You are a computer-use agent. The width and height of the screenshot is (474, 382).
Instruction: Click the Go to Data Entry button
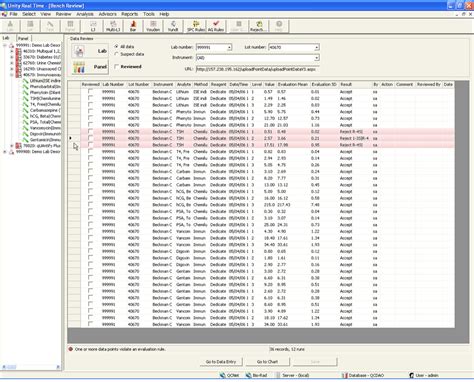[x=221, y=362]
